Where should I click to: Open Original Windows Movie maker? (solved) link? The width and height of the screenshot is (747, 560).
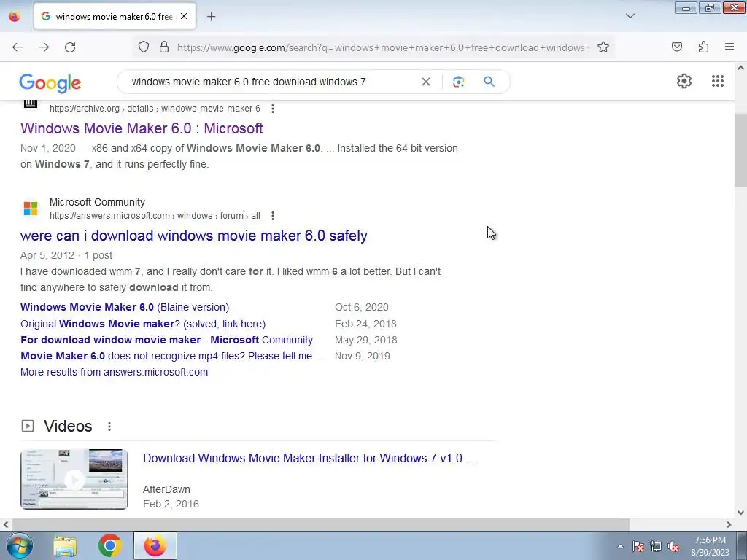143,324
